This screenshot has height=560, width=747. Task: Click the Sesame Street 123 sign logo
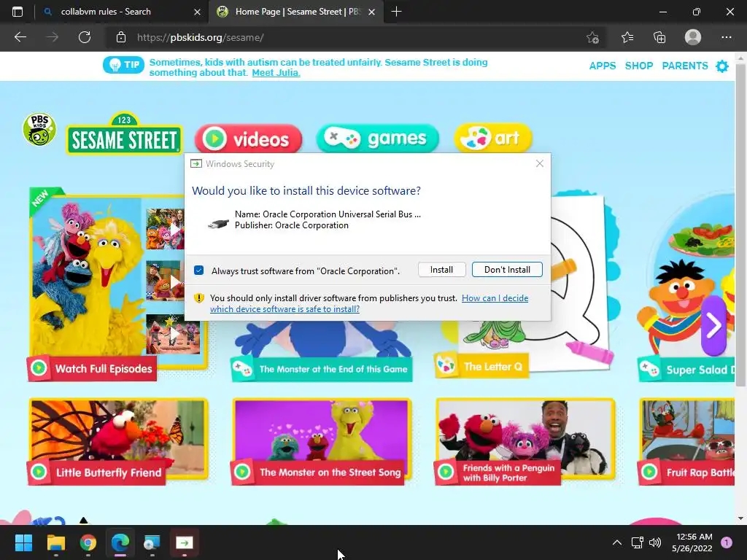(x=124, y=134)
